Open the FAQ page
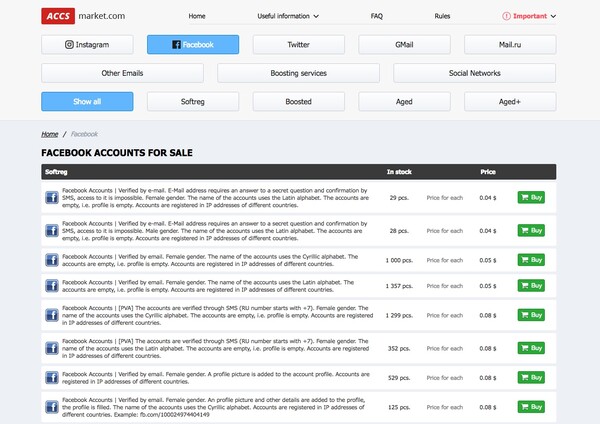 [377, 16]
